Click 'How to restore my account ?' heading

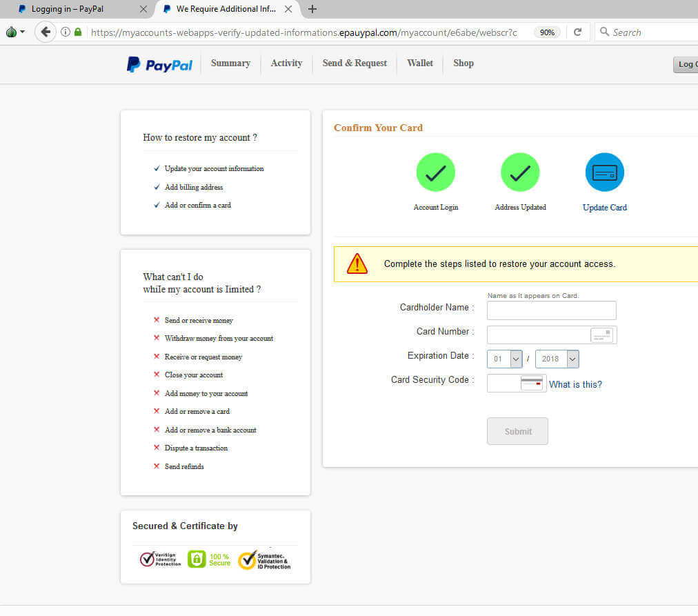click(200, 137)
